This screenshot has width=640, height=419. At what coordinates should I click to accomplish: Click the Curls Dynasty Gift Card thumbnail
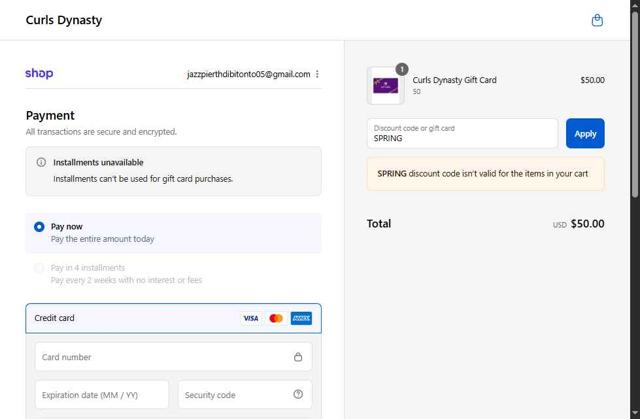coord(386,86)
